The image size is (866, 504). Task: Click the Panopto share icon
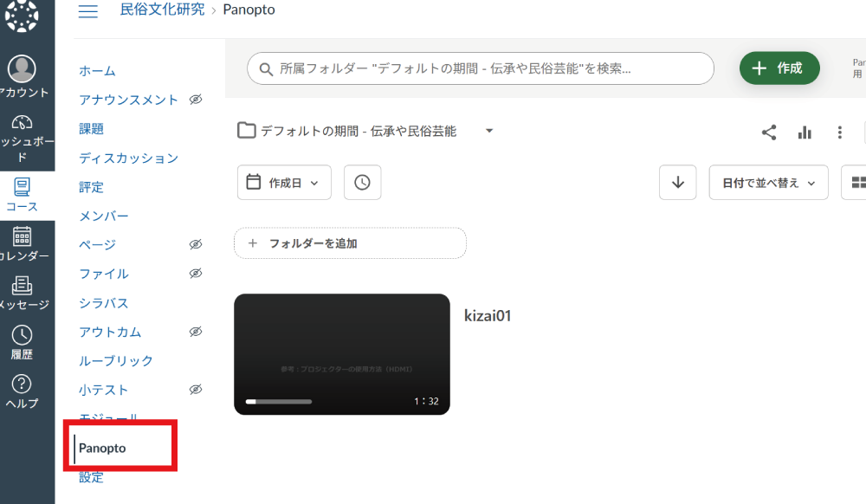(768, 132)
